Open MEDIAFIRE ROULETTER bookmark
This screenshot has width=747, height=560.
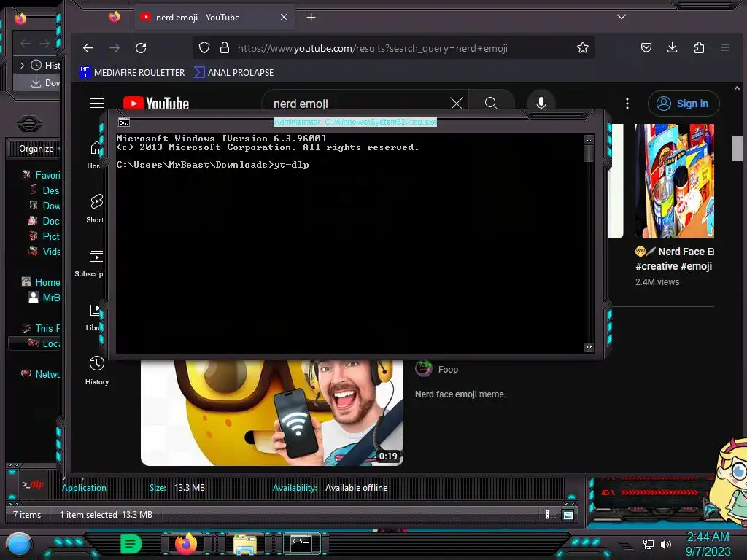pyautogui.click(x=132, y=72)
